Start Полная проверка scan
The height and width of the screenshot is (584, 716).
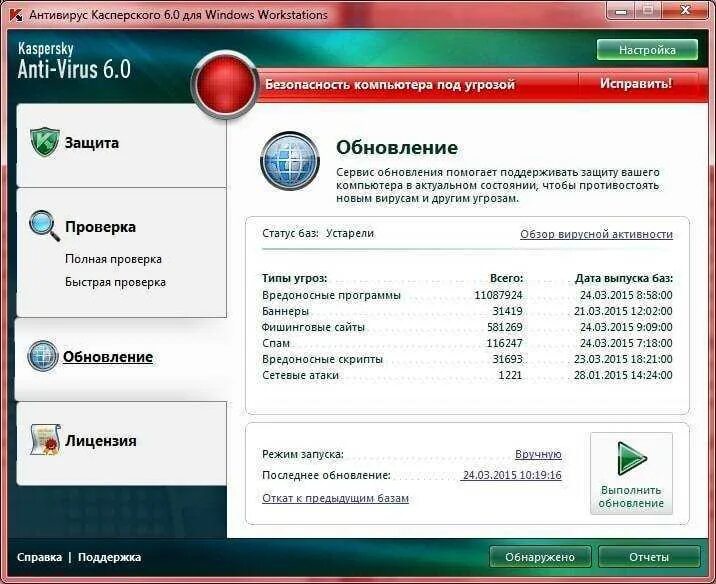113,259
